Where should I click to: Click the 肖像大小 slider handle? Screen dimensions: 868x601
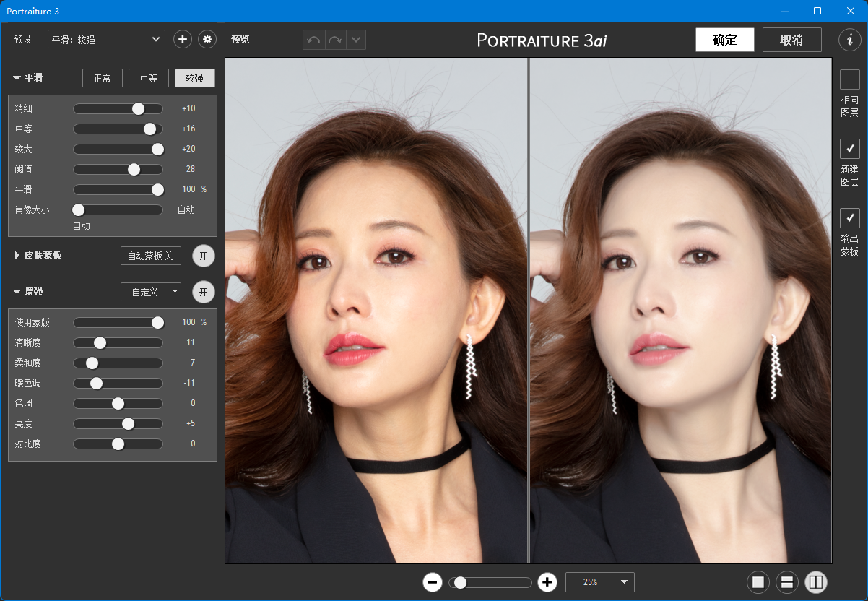coord(79,209)
